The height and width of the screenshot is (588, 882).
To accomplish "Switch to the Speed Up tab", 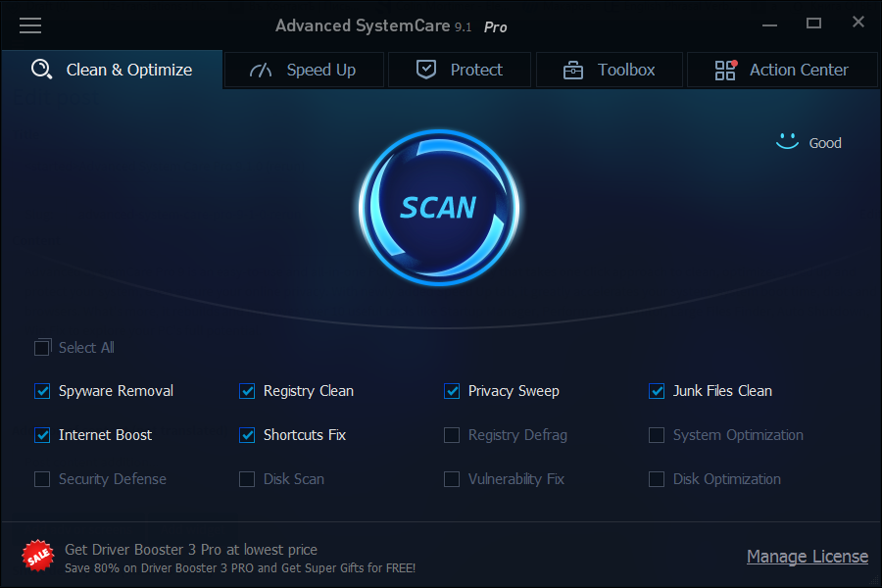I will pos(304,71).
